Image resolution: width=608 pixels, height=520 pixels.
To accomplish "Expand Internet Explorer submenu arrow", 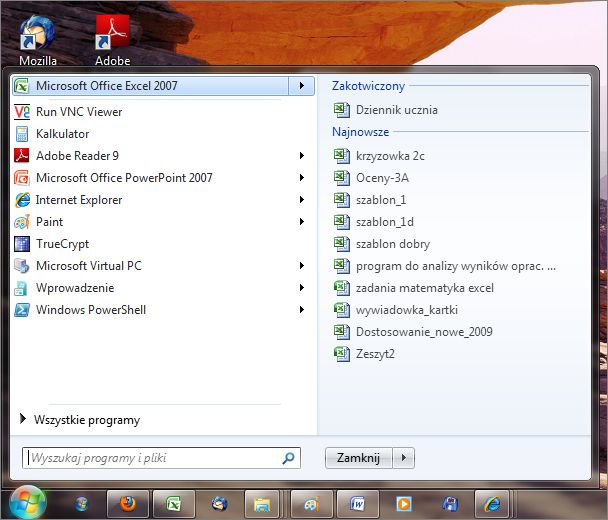I will click(x=302, y=200).
